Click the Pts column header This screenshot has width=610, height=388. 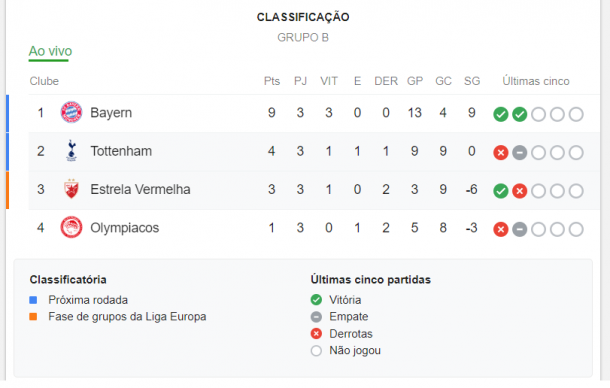coord(272,81)
